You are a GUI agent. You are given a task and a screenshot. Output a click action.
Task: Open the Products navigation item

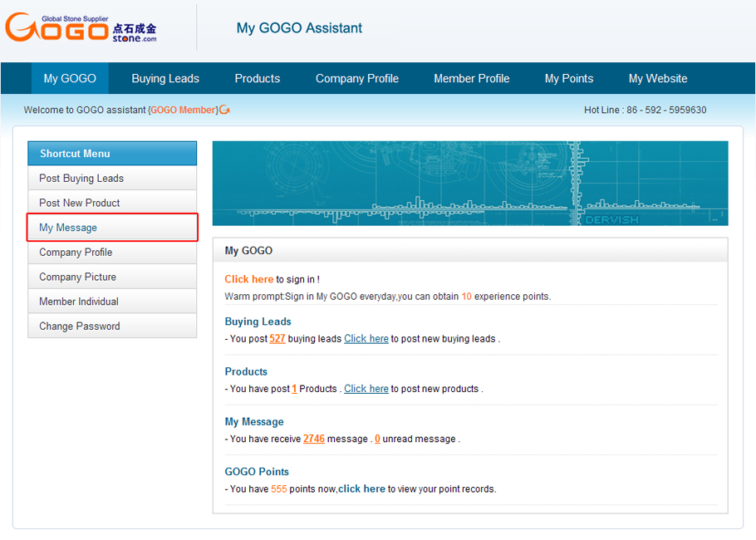click(x=257, y=79)
